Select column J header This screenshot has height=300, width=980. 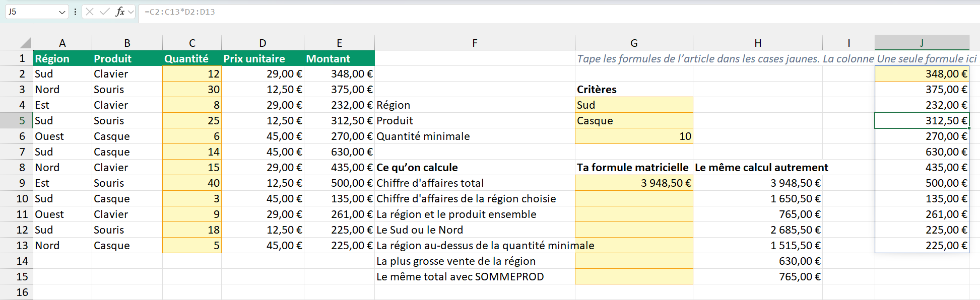click(922, 43)
